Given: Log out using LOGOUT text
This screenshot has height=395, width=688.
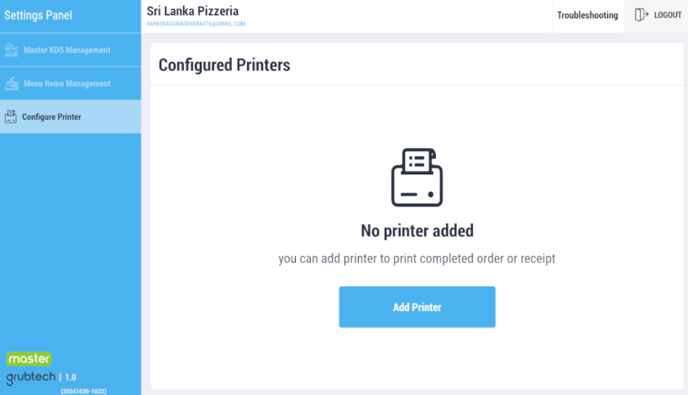Looking at the screenshot, I should click(x=668, y=15).
